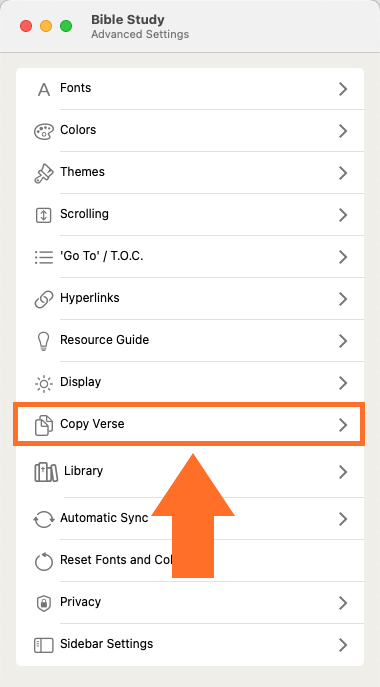380x687 pixels.
Task: Click the green zoom window button
Action: pos(66,26)
